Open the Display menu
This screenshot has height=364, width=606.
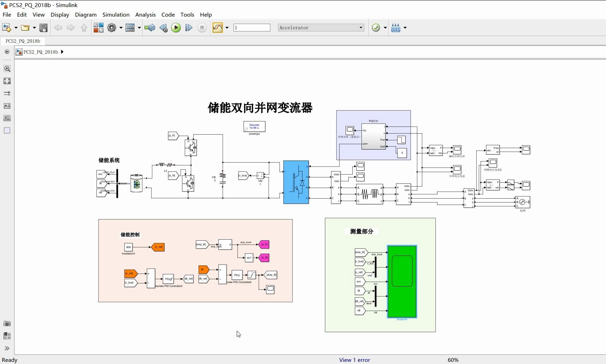60,14
